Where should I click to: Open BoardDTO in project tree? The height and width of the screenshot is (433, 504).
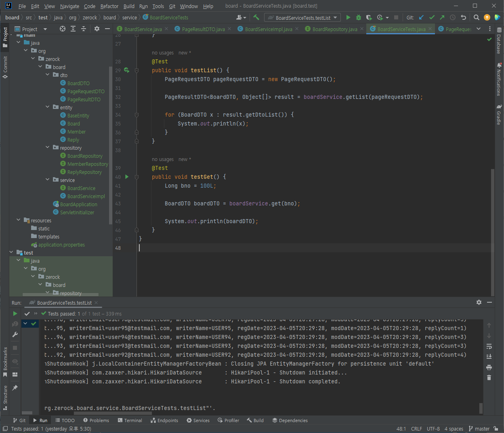[78, 83]
